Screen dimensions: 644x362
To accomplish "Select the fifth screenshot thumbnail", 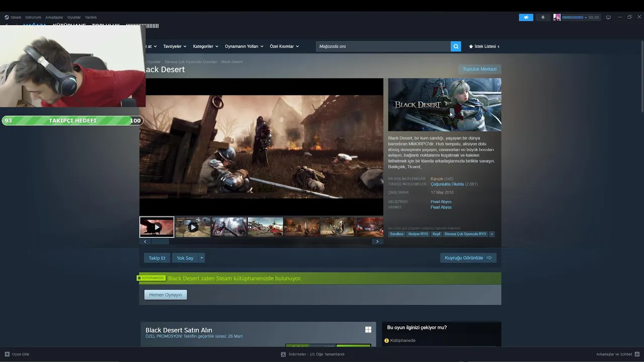I will coord(302,227).
